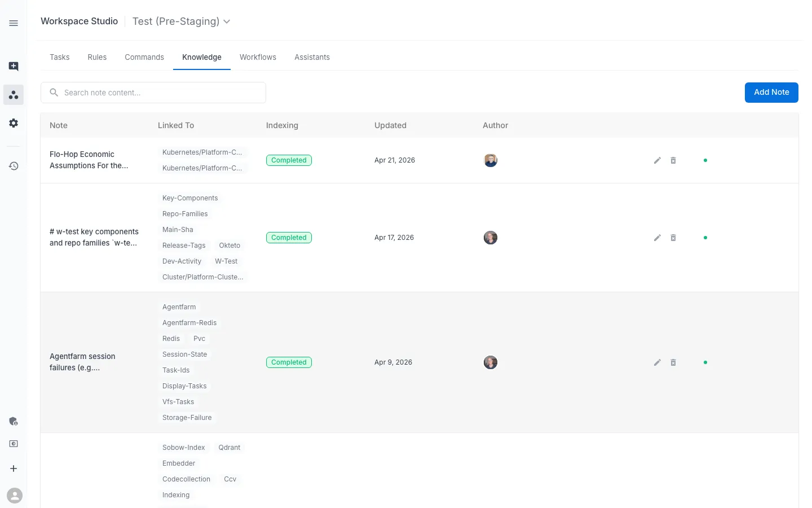This screenshot has height=508, width=812.
Task: Click the Dev-Activity tag
Action: [x=182, y=261]
